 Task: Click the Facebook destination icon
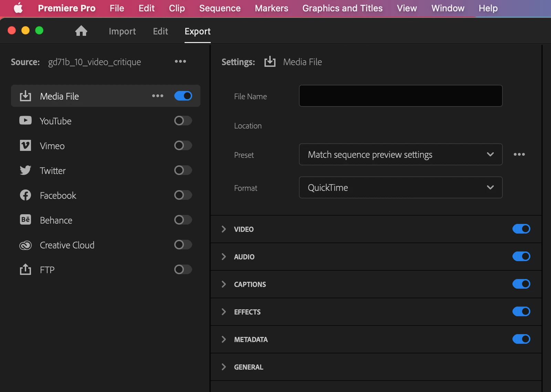(x=25, y=195)
